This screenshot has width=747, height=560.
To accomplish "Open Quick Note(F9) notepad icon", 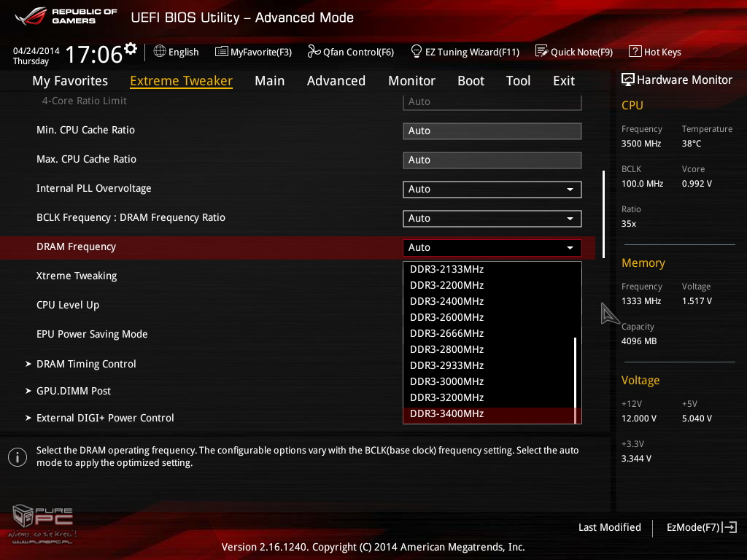I will pyautogui.click(x=541, y=52).
